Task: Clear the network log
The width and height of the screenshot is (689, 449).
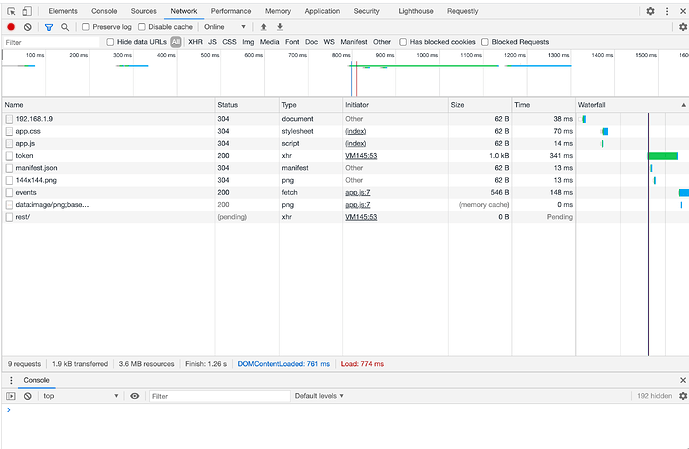Action: (x=28, y=27)
